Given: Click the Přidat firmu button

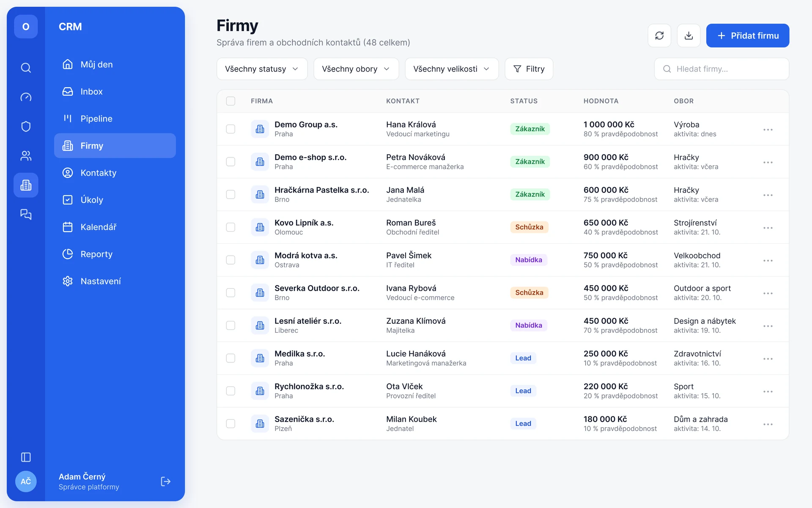Looking at the screenshot, I should pos(748,36).
